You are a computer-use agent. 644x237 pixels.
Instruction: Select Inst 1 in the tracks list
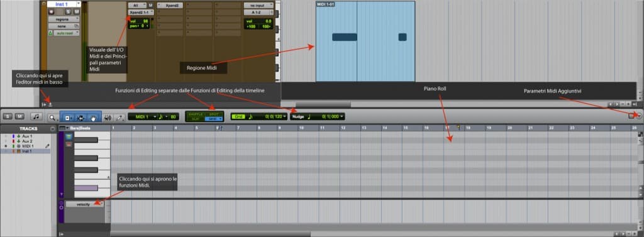(x=27, y=151)
